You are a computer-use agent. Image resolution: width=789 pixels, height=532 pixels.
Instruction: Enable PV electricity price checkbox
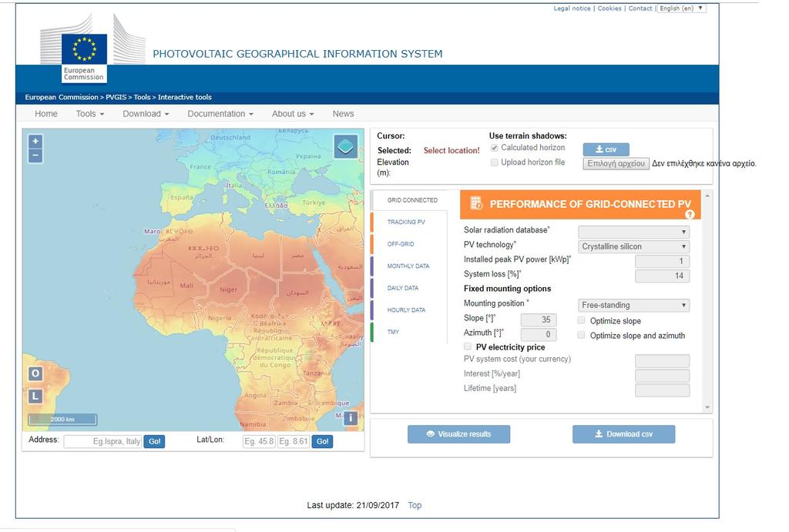(x=468, y=346)
